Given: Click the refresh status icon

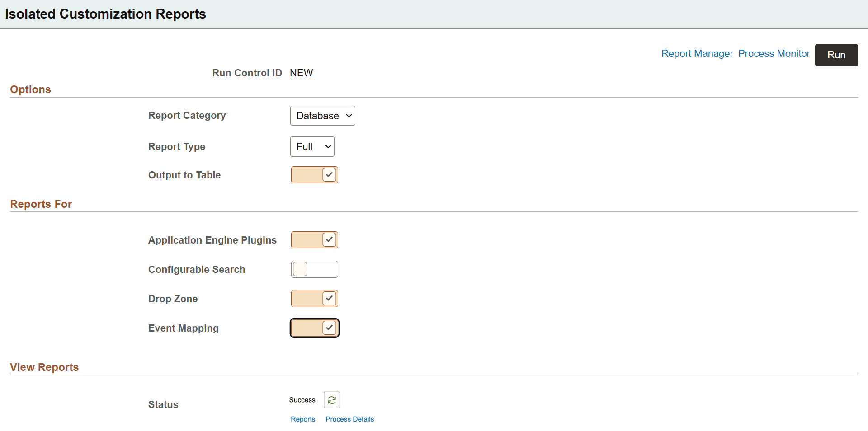Looking at the screenshot, I should point(331,399).
